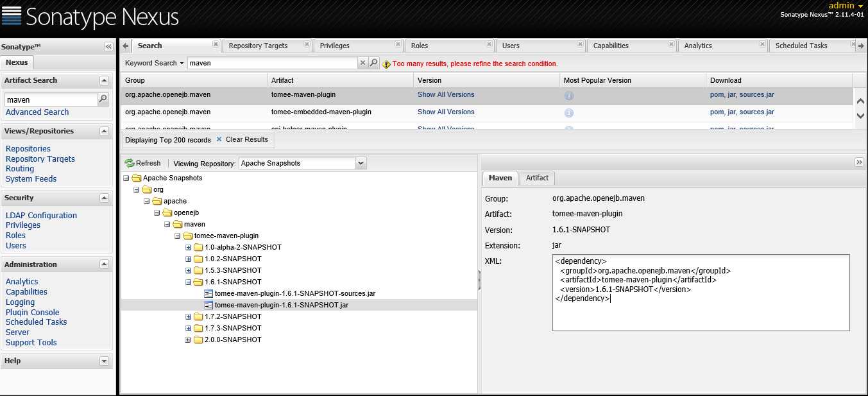Close the Analytics tab
Viewport: 868px width, 396px height.
pos(762,46)
